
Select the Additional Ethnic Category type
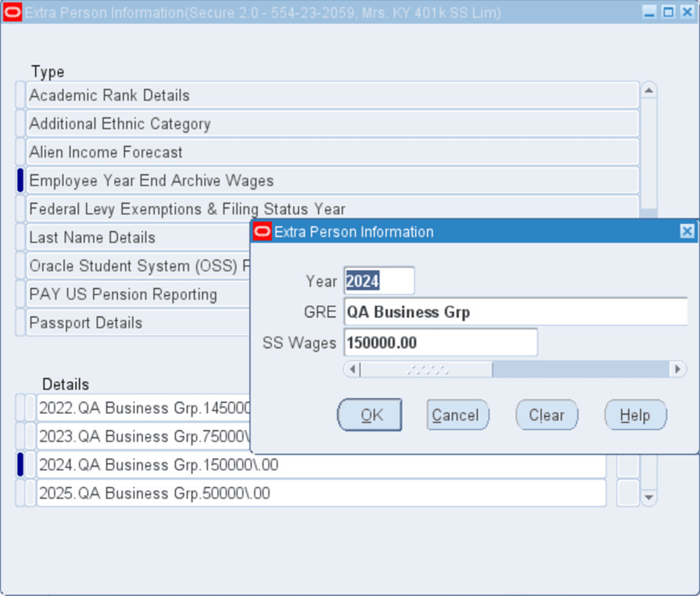333,124
